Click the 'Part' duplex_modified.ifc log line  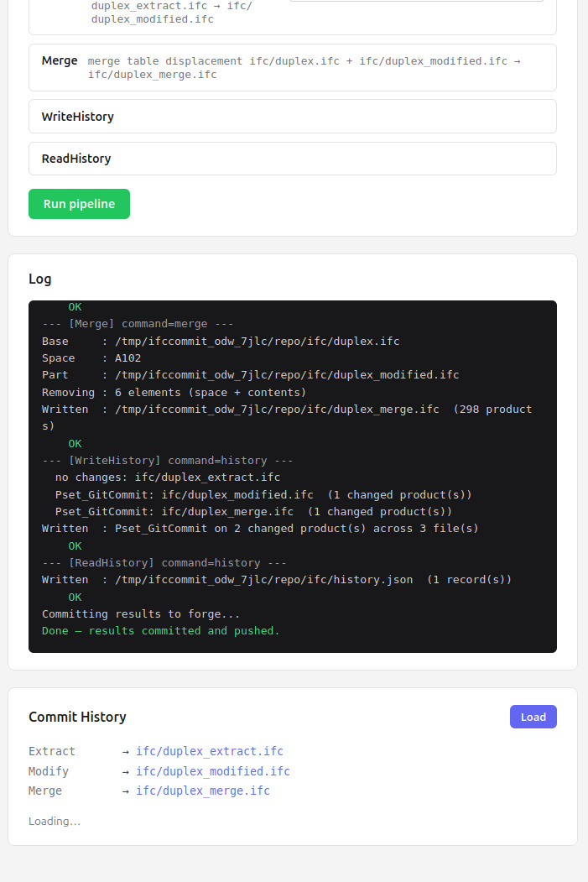click(x=250, y=375)
